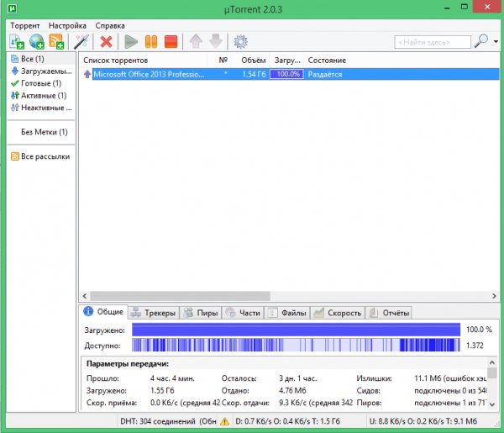
Task: Switch to the Трекеры tab
Action: click(154, 313)
